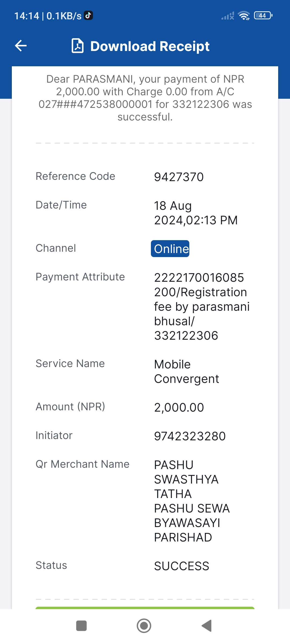
Task: Select the date 18 Aug 2024 value
Action: (196, 213)
